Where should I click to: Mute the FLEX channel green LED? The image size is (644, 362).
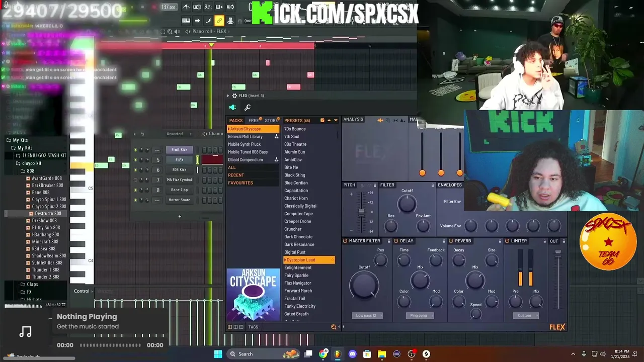pyautogui.click(x=135, y=160)
